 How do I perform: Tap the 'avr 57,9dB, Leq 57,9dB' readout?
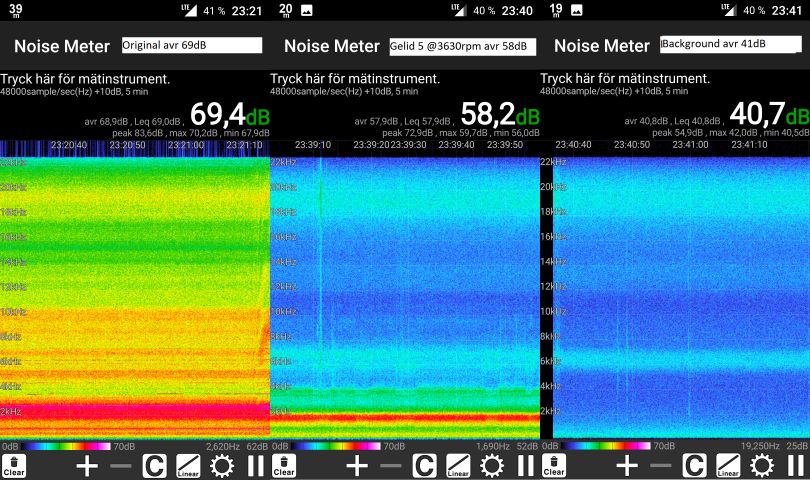coord(404,122)
